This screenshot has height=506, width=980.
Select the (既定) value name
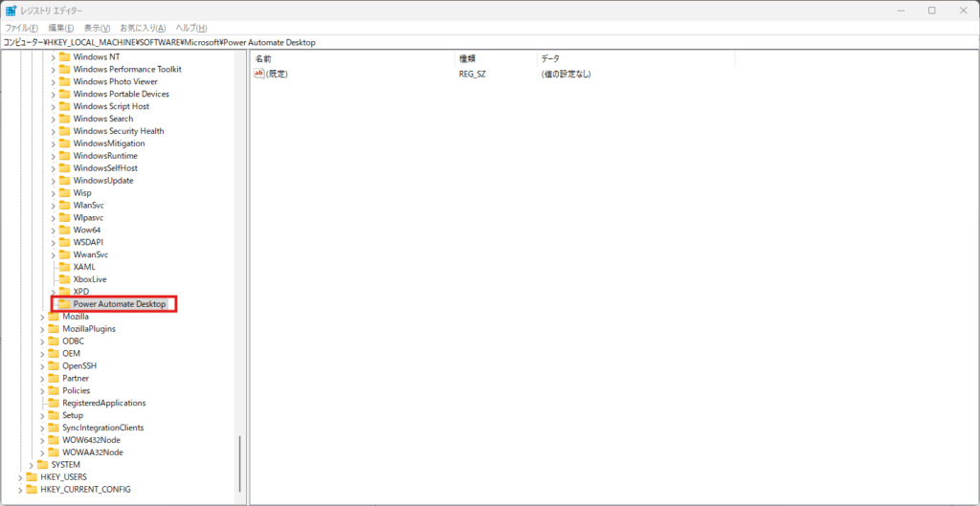click(x=277, y=75)
